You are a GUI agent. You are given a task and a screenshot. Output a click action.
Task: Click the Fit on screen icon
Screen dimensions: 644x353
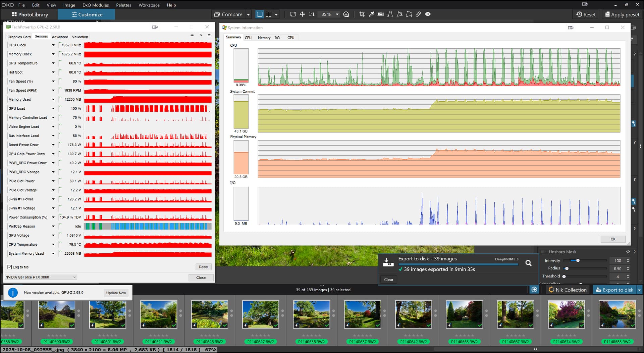pyautogui.click(x=293, y=14)
